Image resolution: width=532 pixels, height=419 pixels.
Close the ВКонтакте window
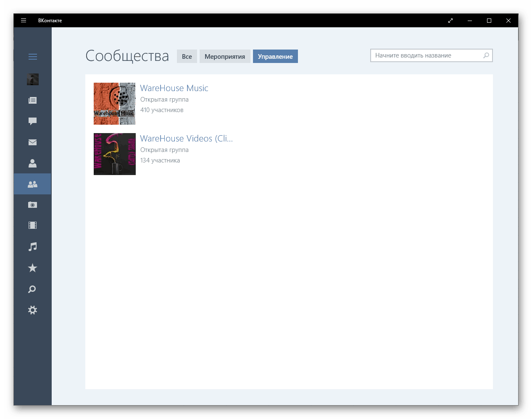[508, 21]
